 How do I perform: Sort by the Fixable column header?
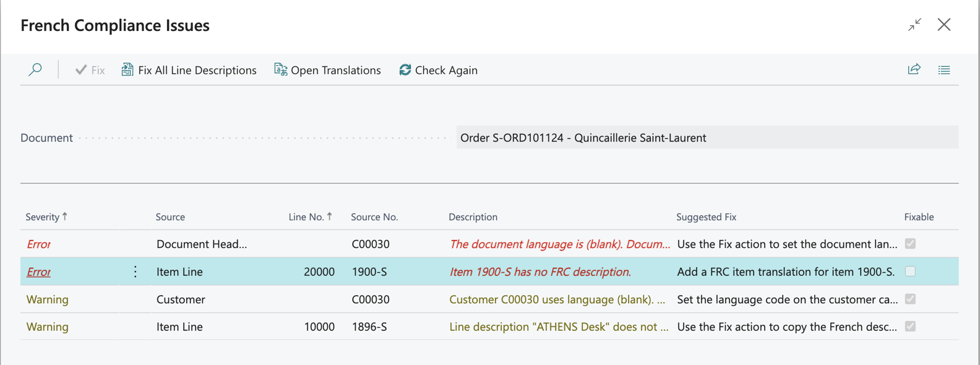(919, 217)
